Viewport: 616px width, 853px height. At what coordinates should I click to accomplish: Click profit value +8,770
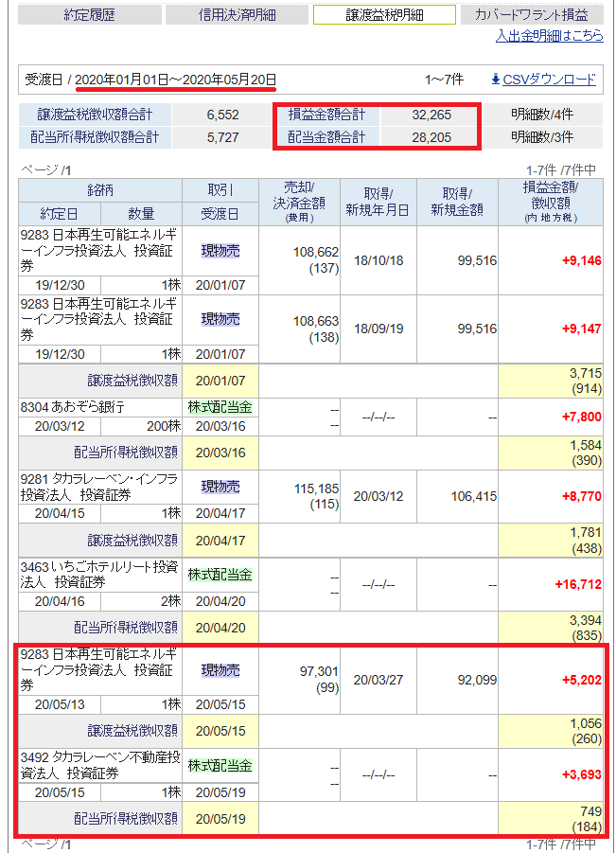[582, 496]
